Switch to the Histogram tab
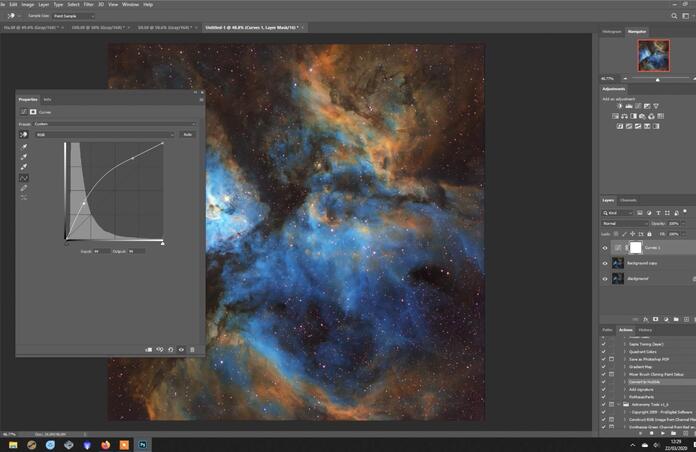 click(612, 32)
